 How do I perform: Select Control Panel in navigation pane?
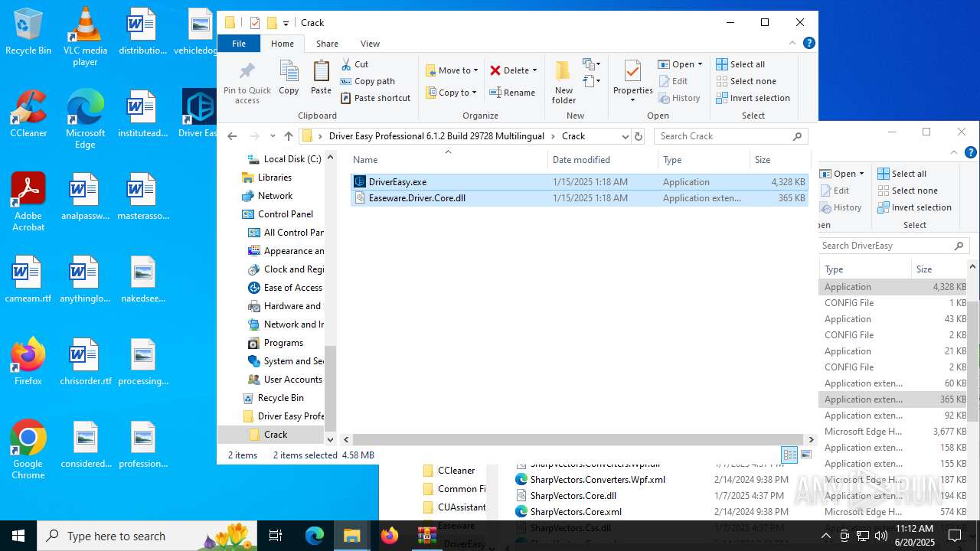point(277,214)
